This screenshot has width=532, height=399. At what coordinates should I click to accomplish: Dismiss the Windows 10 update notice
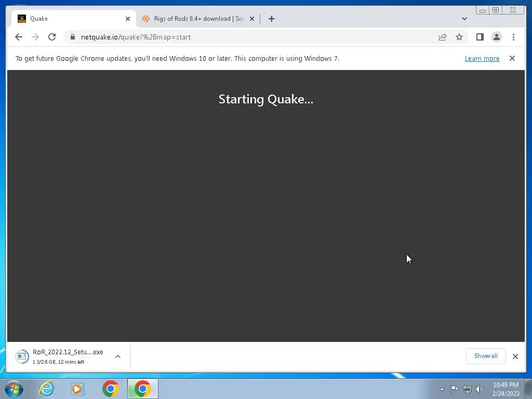[x=512, y=58]
